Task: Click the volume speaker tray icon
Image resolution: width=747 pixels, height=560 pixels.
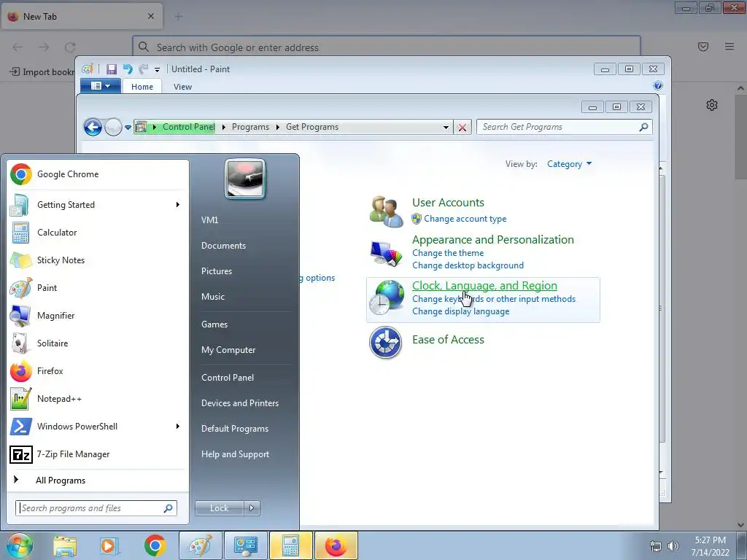Action: tap(673, 546)
